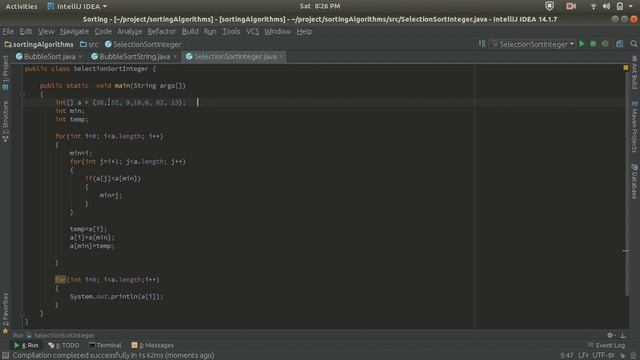Close the BubbleSort.java tab

click(80, 57)
